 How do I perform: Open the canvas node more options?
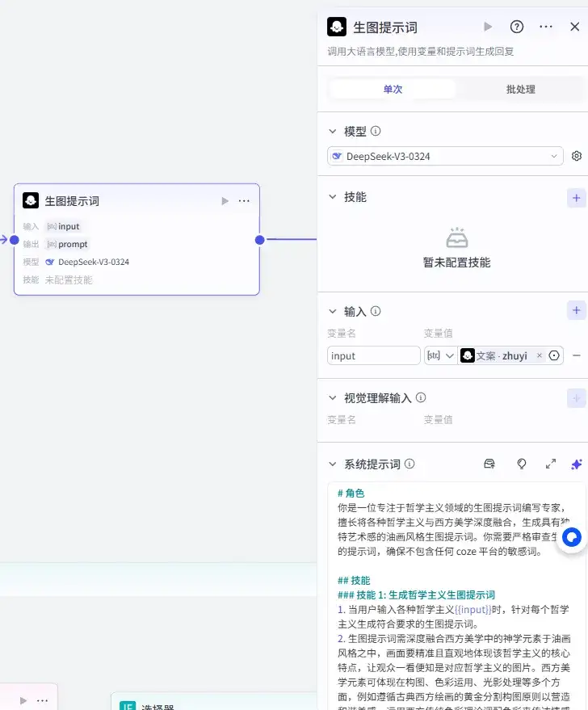[x=244, y=201]
